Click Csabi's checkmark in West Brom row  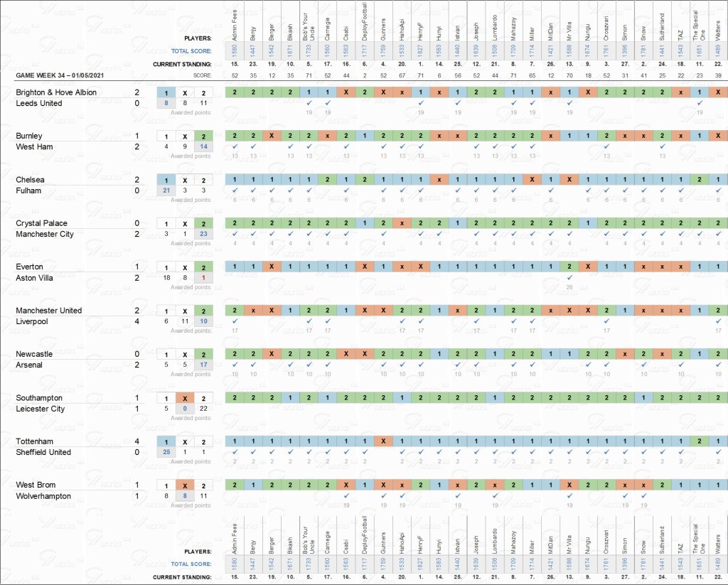click(x=346, y=496)
